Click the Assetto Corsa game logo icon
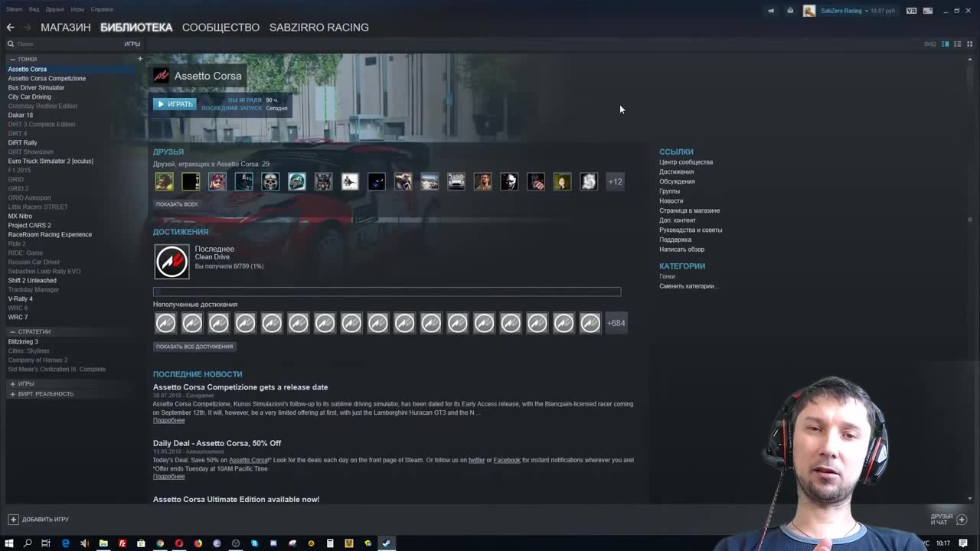Screen dimensions: 980x551 click(x=161, y=75)
